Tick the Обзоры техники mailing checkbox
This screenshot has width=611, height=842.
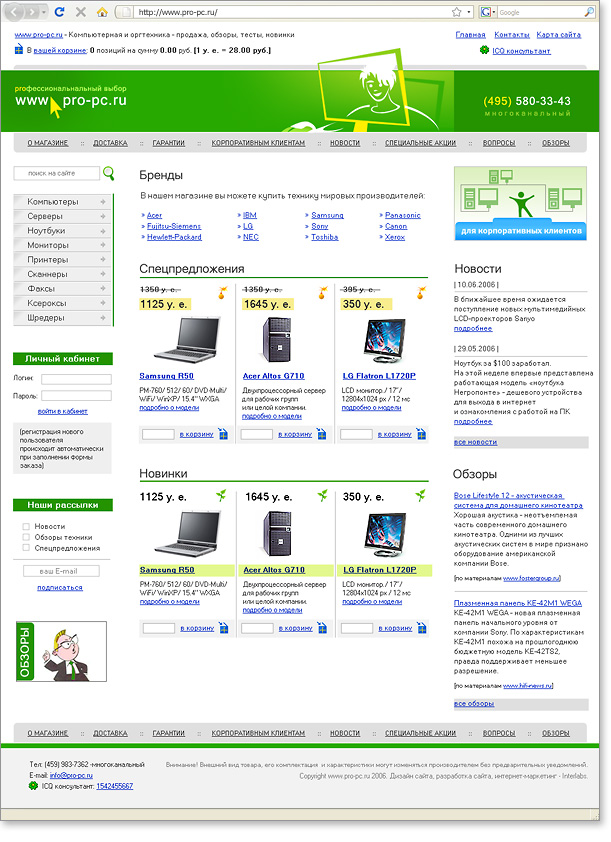(x=26, y=537)
